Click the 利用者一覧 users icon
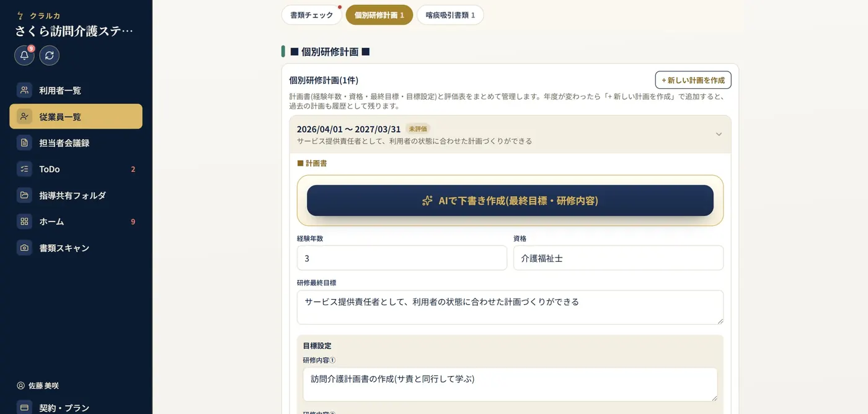 (24, 90)
